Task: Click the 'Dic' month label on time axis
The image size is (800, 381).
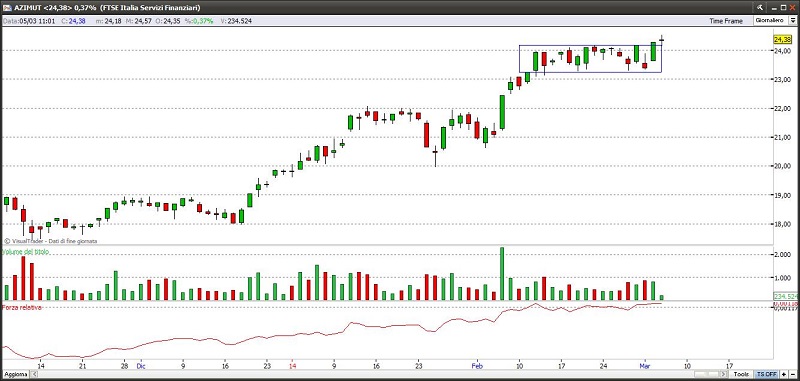Action: (x=142, y=366)
